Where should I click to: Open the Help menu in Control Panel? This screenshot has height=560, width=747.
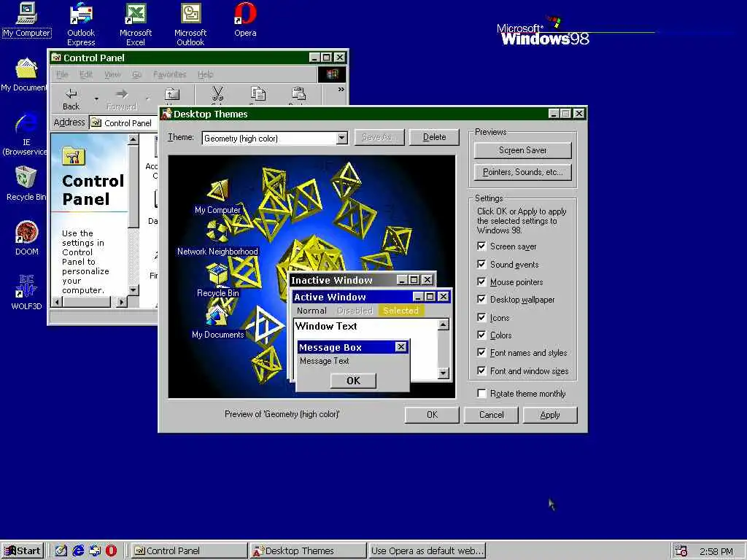click(205, 74)
